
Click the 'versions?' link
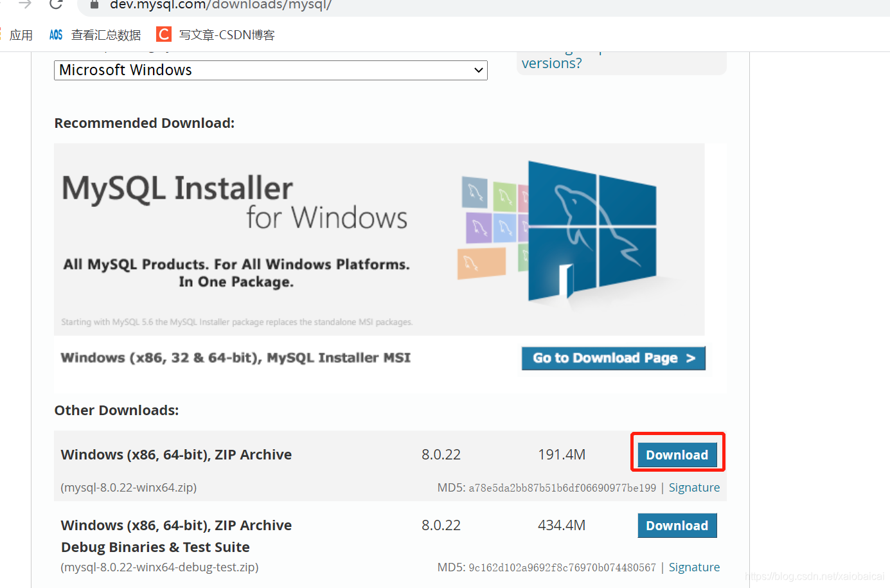(551, 63)
